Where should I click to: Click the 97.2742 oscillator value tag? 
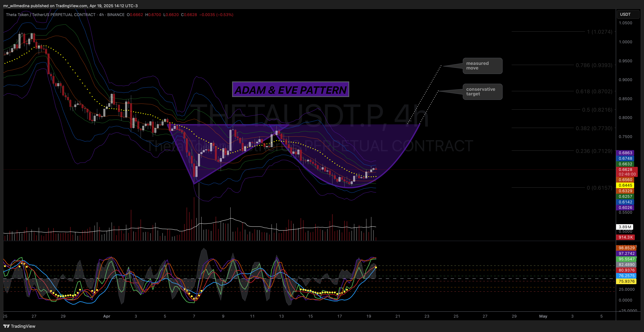pos(626,253)
